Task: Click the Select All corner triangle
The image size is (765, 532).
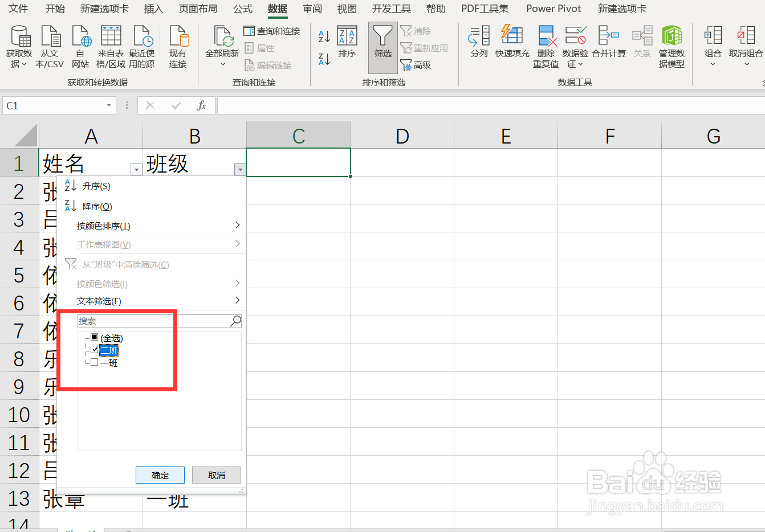Action: (26, 136)
